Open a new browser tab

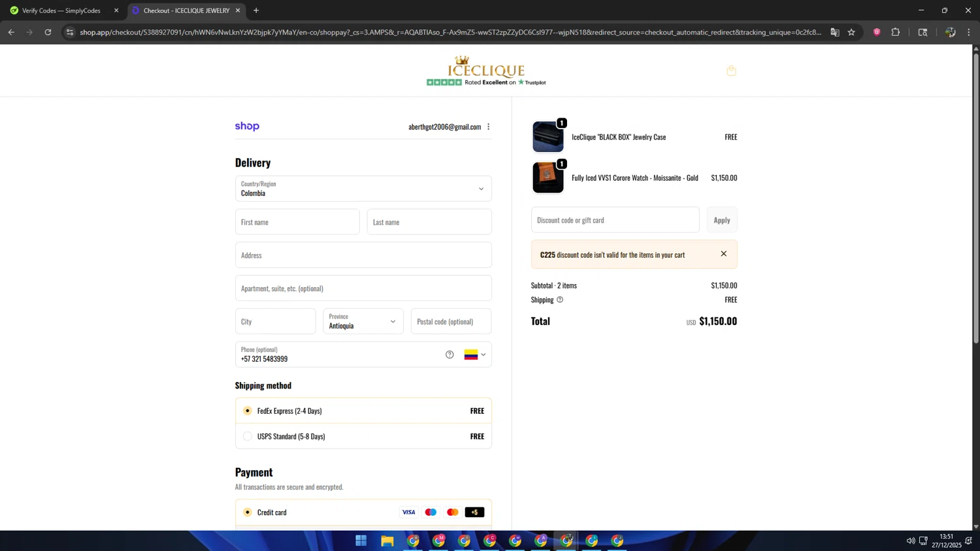pos(256,10)
